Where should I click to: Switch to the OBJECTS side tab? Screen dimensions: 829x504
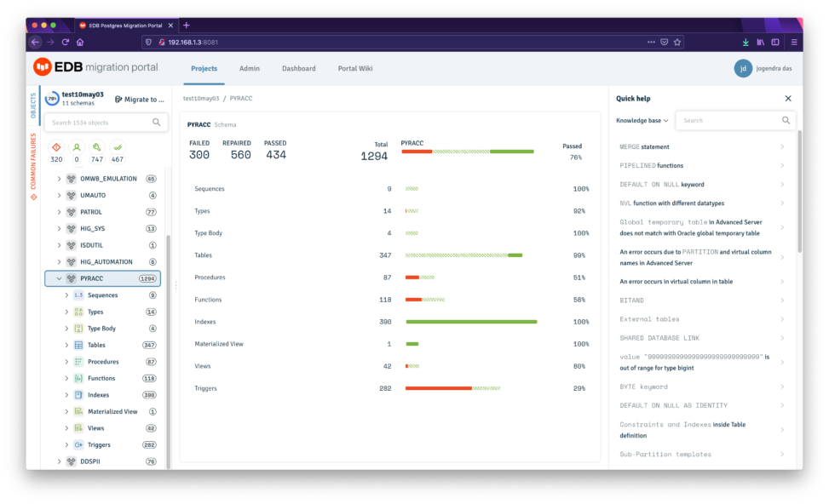click(33, 106)
